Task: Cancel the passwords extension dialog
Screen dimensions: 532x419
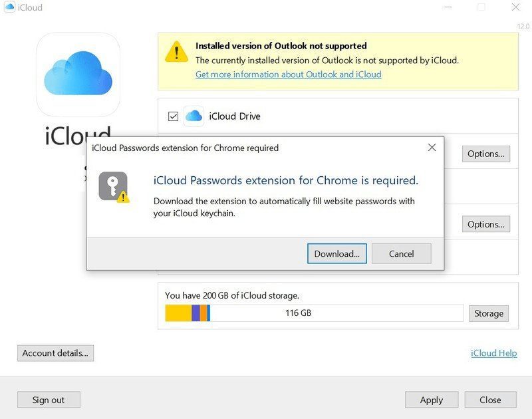Action: (x=401, y=253)
